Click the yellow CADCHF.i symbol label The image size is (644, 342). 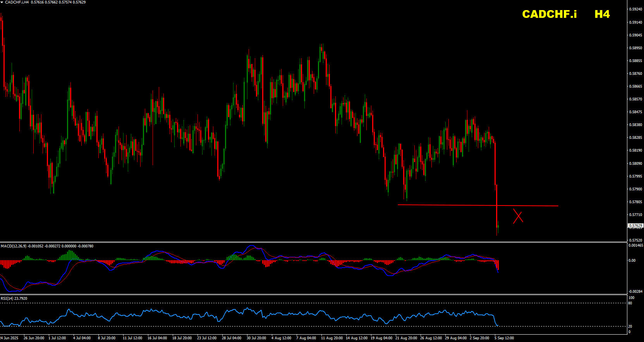[x=549, y=14]
